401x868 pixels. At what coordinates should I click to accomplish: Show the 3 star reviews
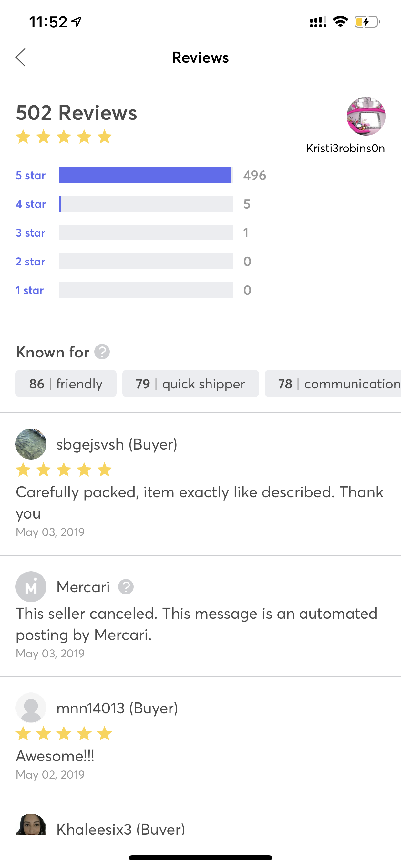[31, 233]
